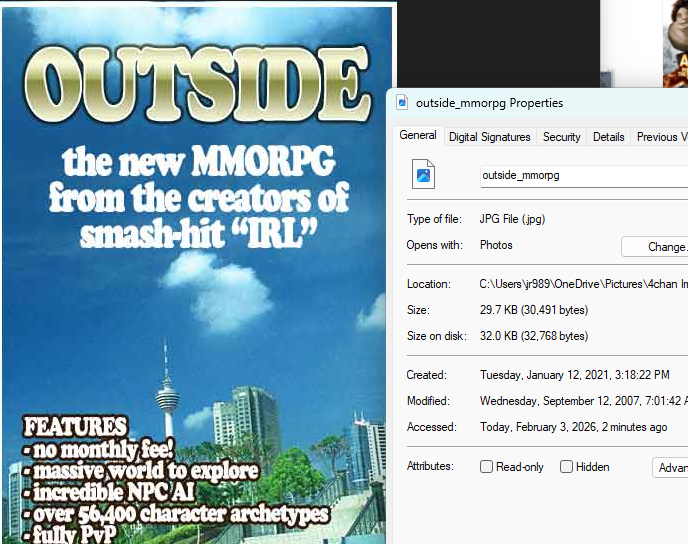Click the outside_mmorpg filename input field
Viewport: 688px width, 544px height.
[x=584, y=176]
